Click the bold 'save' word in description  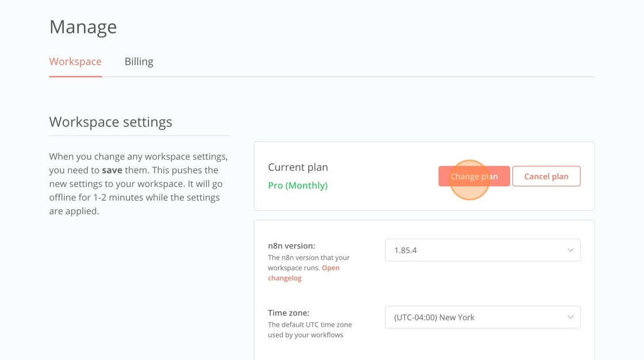point(112,170)
